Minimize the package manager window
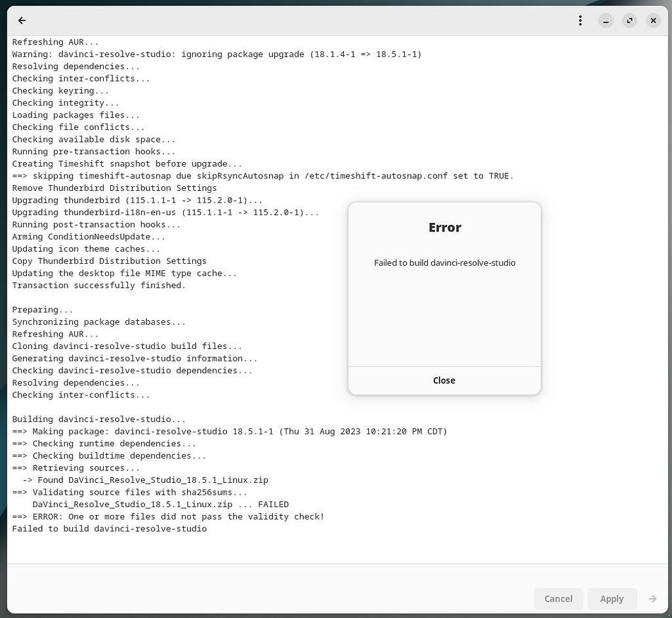This screenshot has height=618, width=672. click(606, 20)
